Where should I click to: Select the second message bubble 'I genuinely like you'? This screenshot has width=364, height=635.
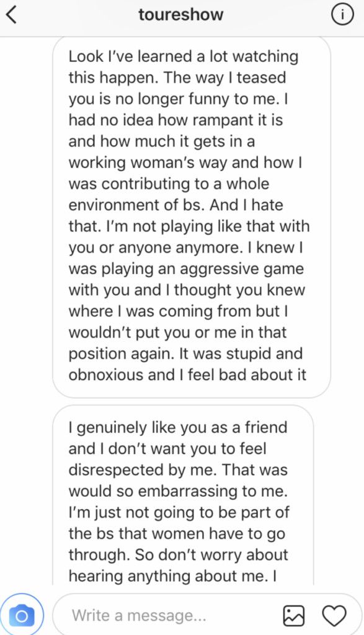[x=183, y=495]
